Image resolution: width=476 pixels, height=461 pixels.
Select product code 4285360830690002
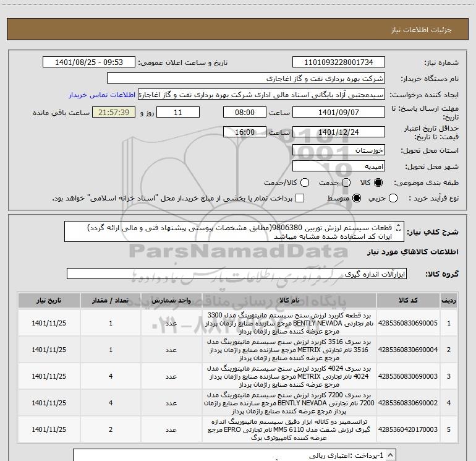click(408, 403)
